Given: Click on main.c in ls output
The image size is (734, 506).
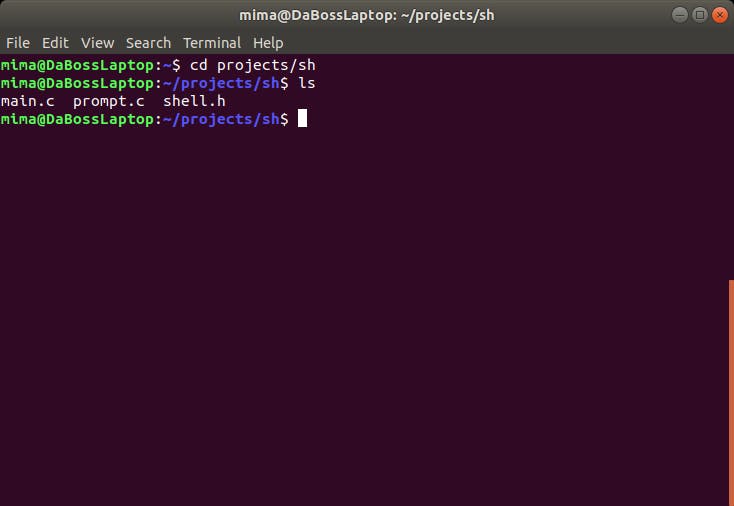Looking at the screenshot, I should pos(28,101).
